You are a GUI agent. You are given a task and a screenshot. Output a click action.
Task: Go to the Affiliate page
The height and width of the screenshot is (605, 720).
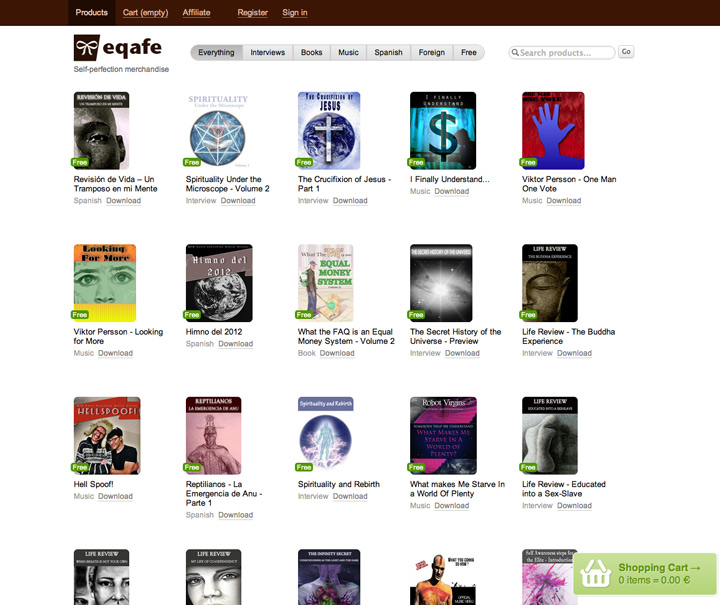197,12
